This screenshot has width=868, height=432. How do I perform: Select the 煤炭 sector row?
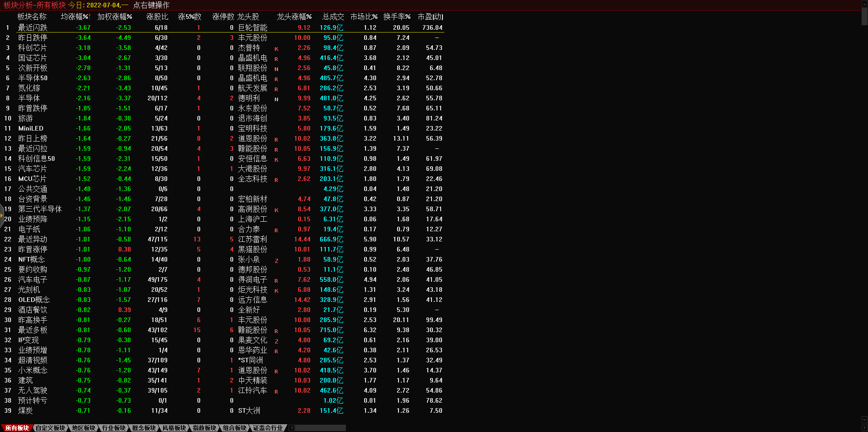(26, 410)
